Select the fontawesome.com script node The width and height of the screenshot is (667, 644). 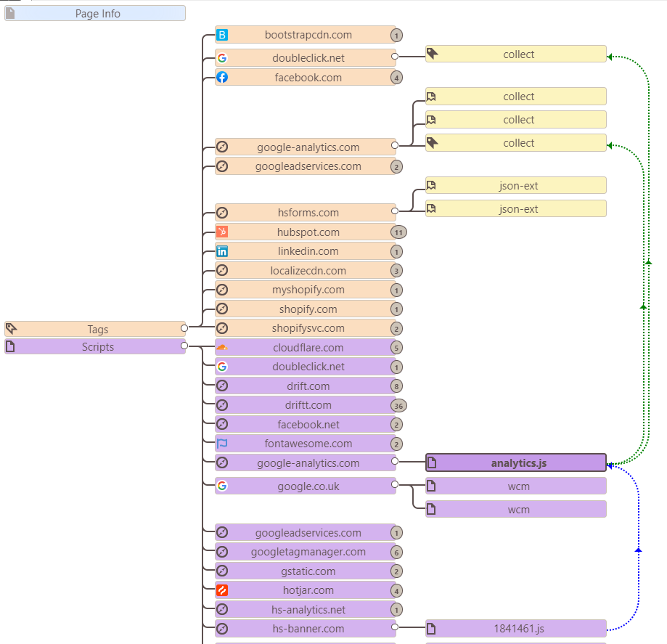[306, 444]
